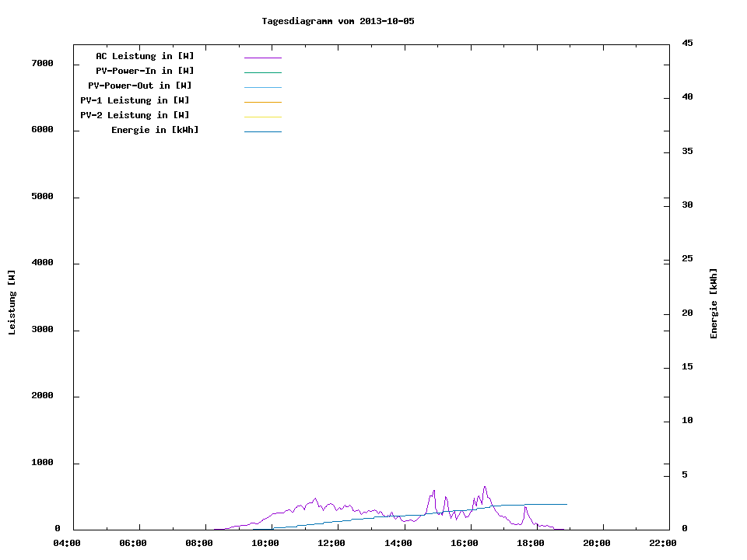
Task: Select the PV-Power-In legend label
Action: click(150, 71)
